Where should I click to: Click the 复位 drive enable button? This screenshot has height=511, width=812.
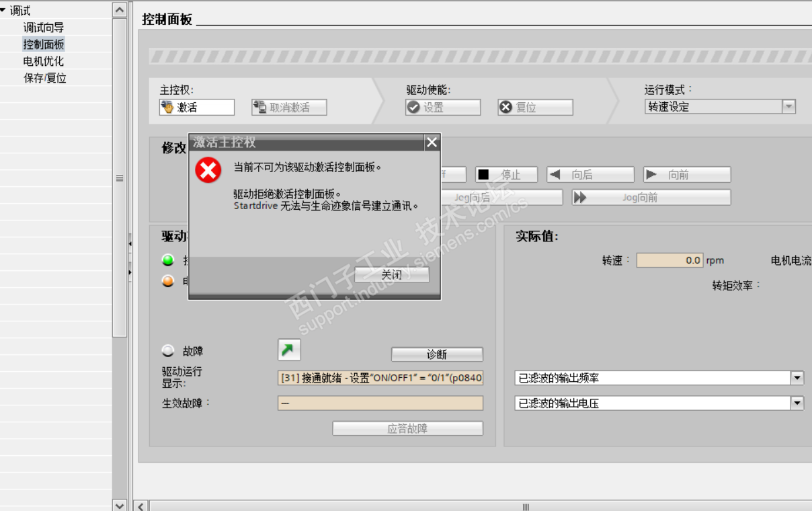point(535,107)
